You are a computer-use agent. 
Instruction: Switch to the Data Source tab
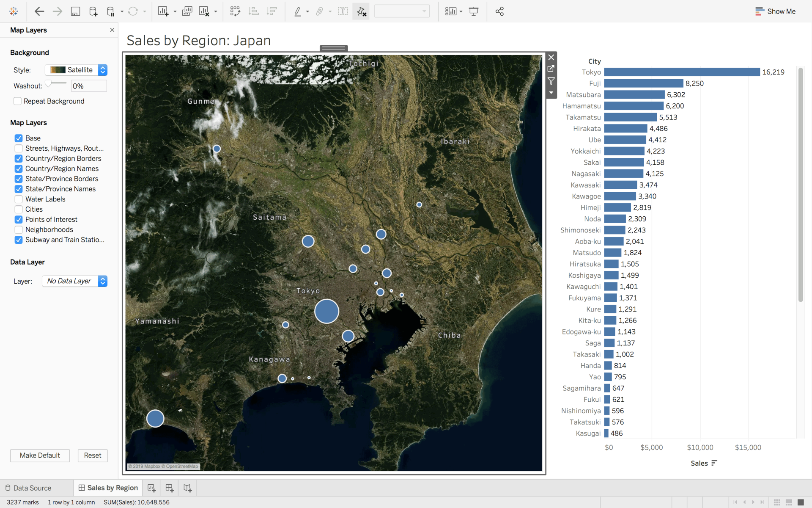pyautogui.click(x=28, y=488)
